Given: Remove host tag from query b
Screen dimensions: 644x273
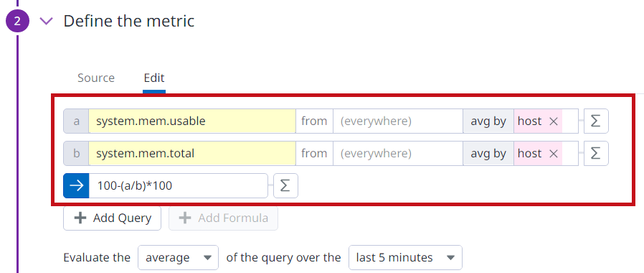Looking at the screenshot, I should pyautogui.click(x=553, y=153).
